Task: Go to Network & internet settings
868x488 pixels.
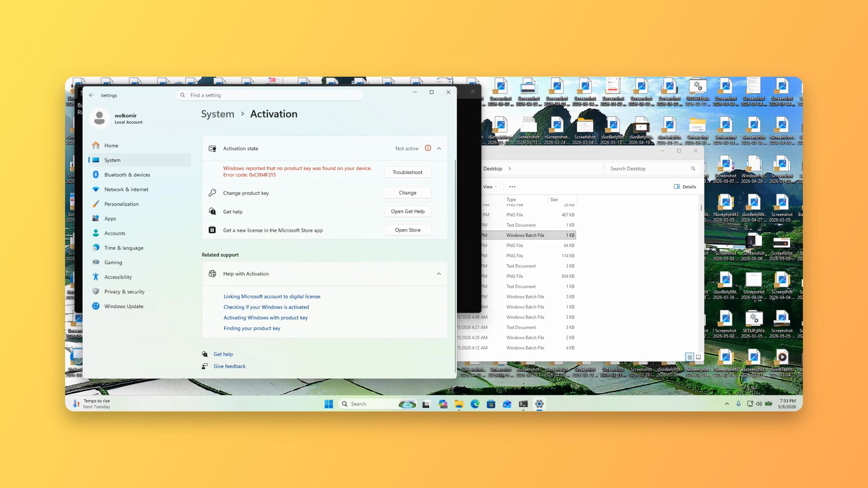Action: (140, 189)
